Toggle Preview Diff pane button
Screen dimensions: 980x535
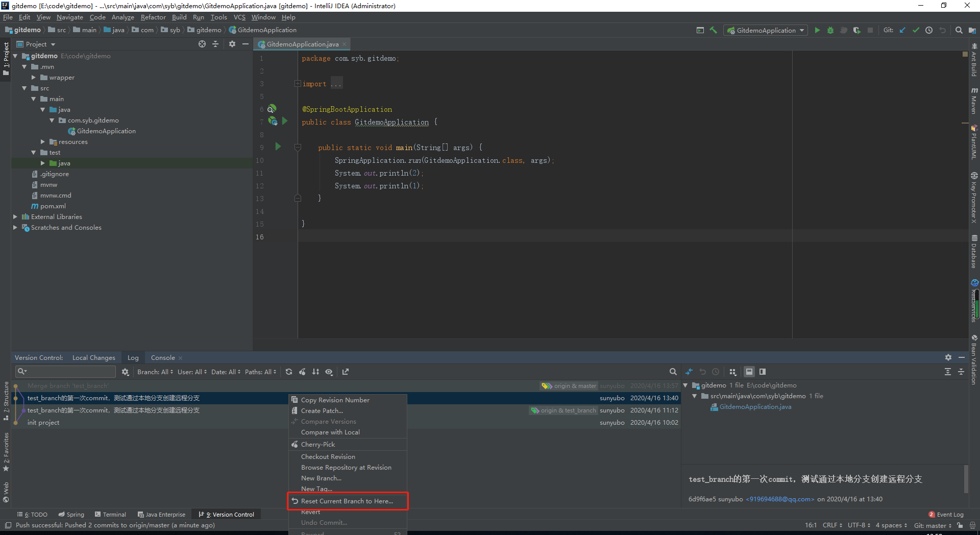pos(763,372)
